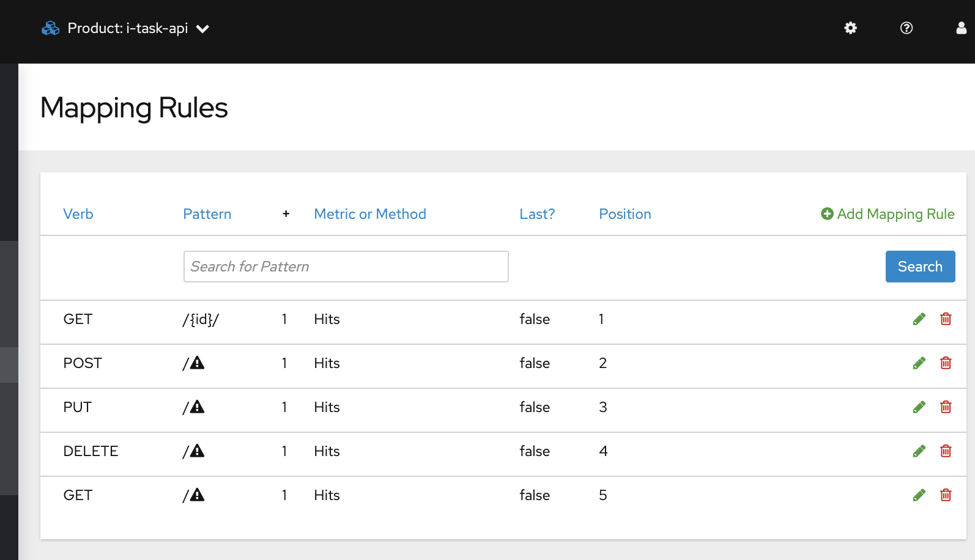Delete the POST mapping rule
The height and width of the screenshot is (560, 975).
coord(946,363)
